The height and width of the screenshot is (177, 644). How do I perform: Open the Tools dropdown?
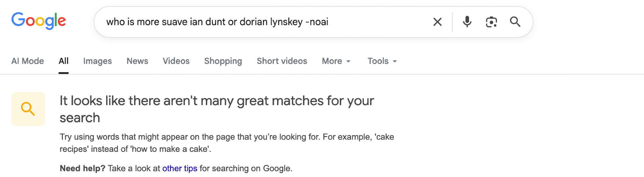click(382, 61)
